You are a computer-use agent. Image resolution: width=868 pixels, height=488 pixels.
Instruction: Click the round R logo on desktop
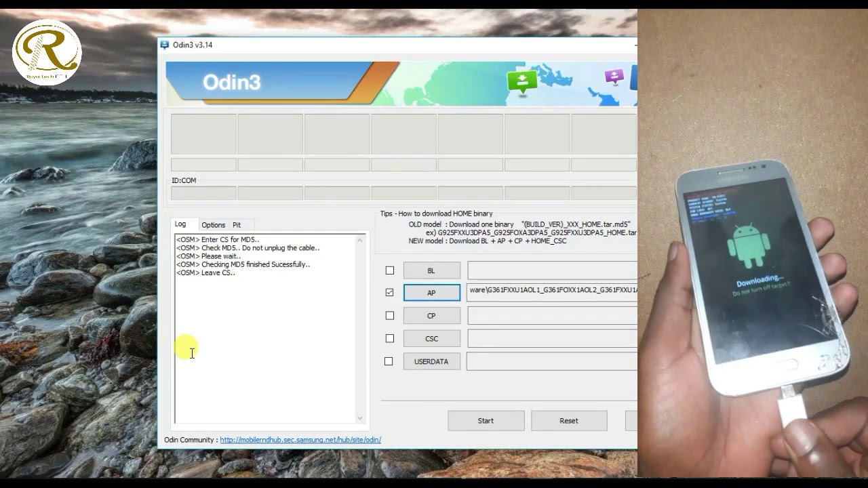(x=47, y=52)
